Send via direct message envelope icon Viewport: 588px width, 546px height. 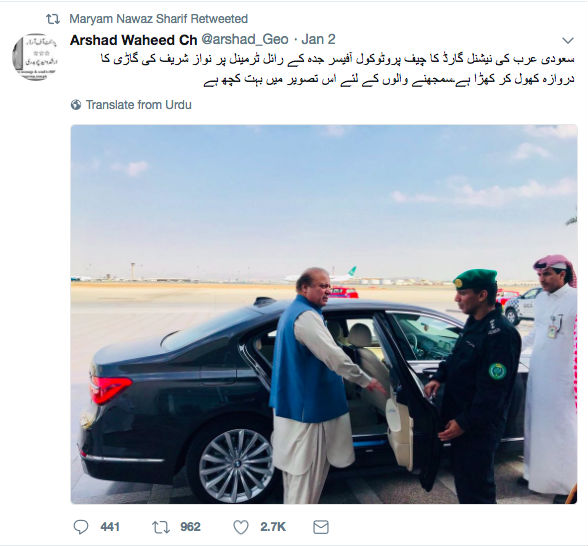(x=321, y=527)
